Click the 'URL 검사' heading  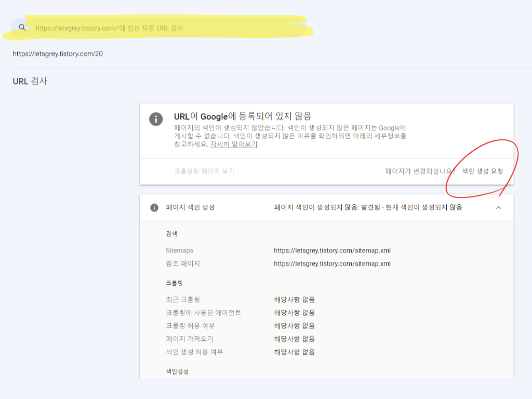coord(30,81)
